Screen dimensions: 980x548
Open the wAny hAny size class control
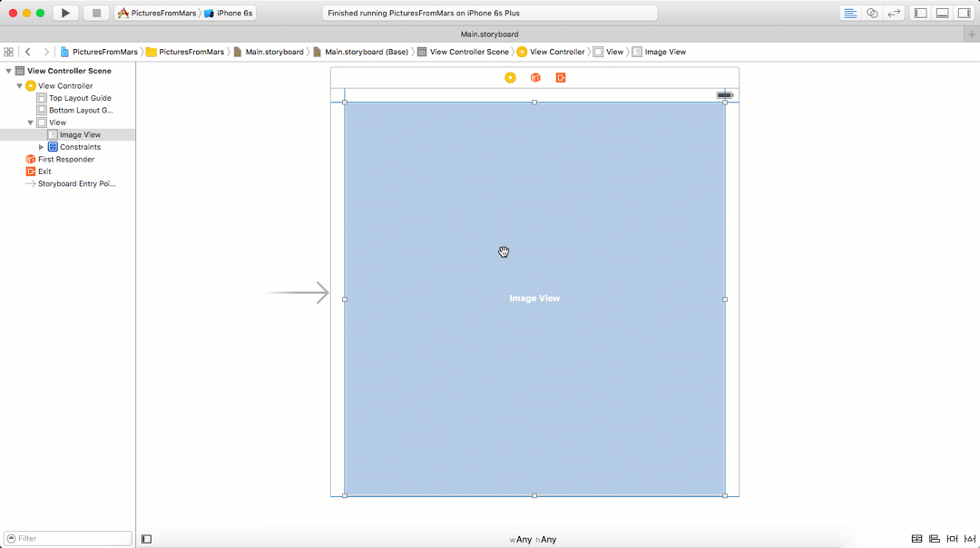point(533,540)
